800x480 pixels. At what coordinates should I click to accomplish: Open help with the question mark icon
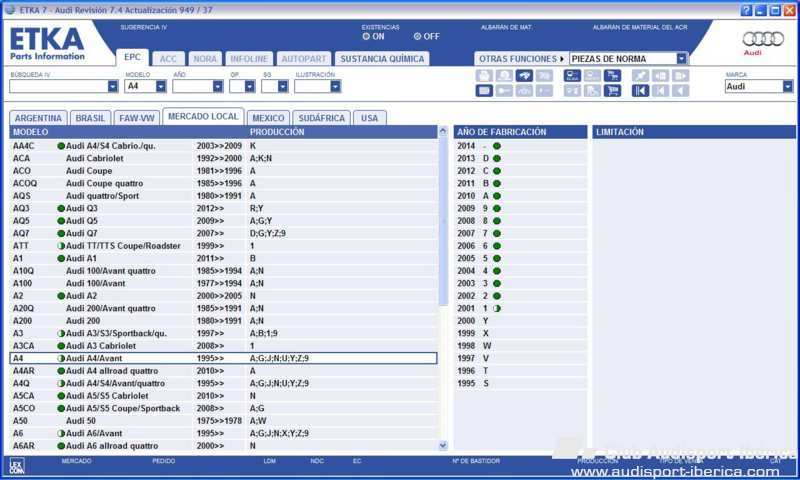(x=746, y=10)
